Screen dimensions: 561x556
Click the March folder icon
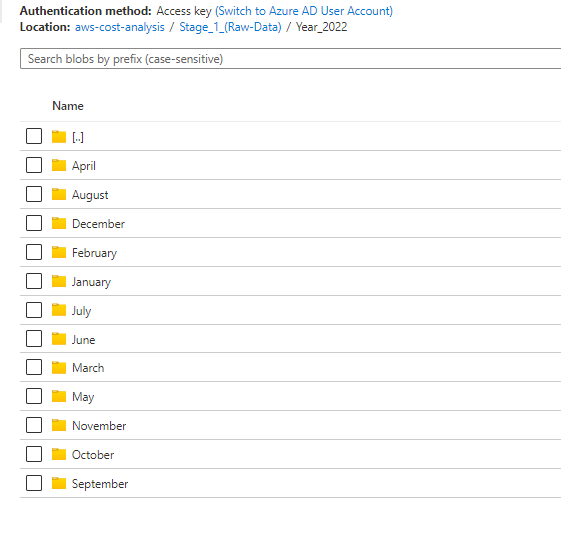(59, 367)
